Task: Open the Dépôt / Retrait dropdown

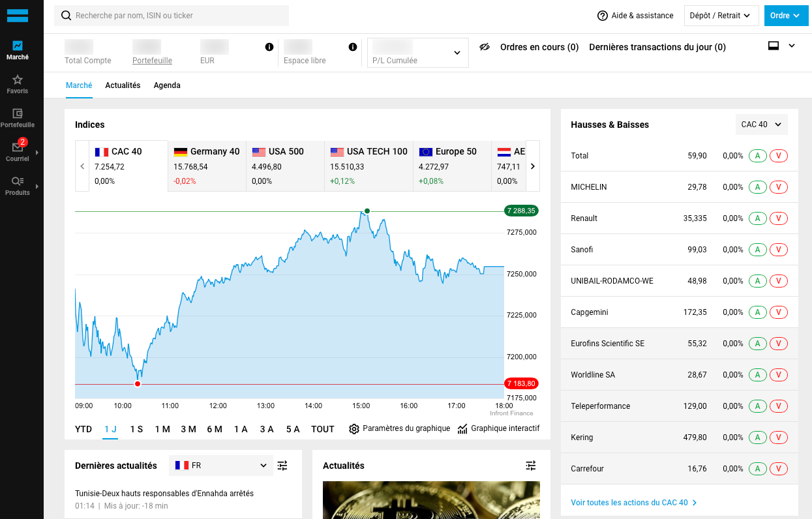Action: point(721,16)
